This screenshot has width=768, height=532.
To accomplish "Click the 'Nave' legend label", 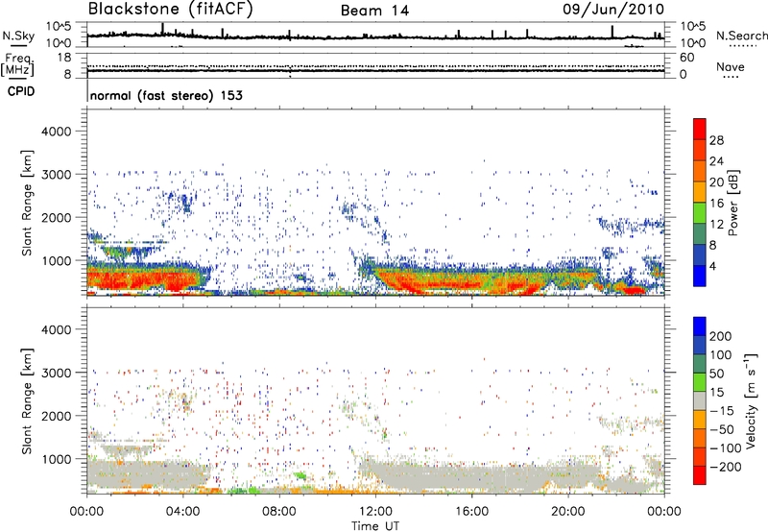I will (731, 67).
